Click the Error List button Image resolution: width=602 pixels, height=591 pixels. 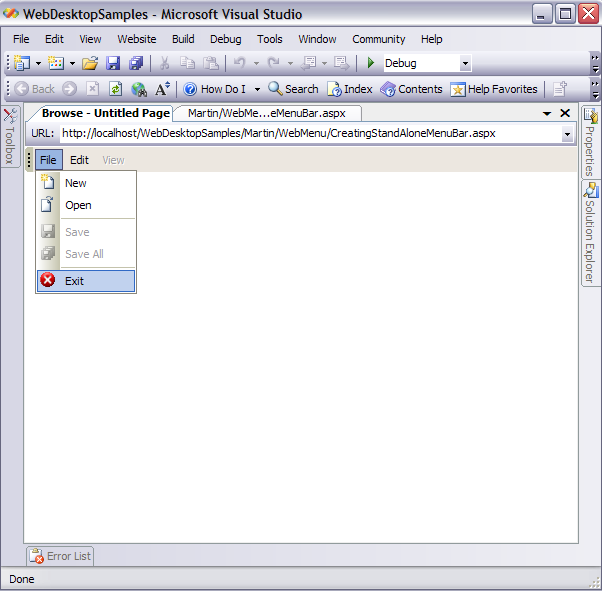pyautogui.click(x=60, y=556)
